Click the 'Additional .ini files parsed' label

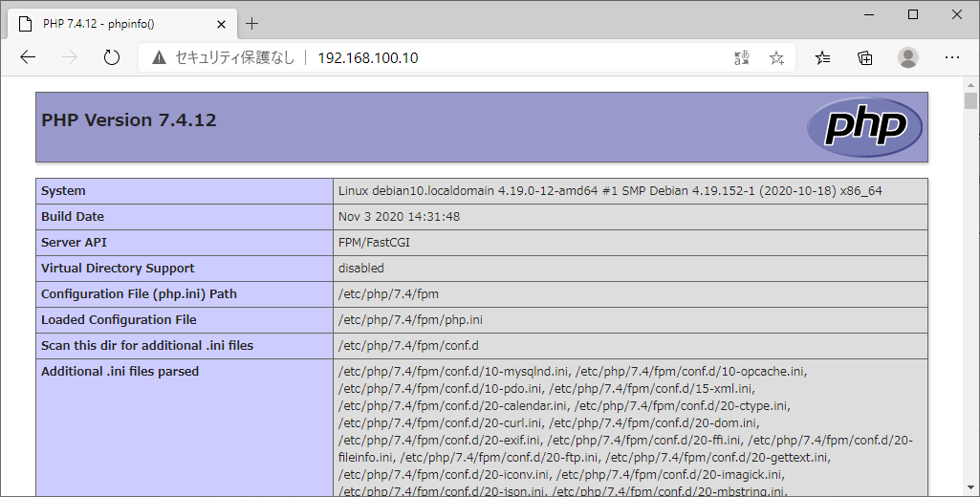120,372
